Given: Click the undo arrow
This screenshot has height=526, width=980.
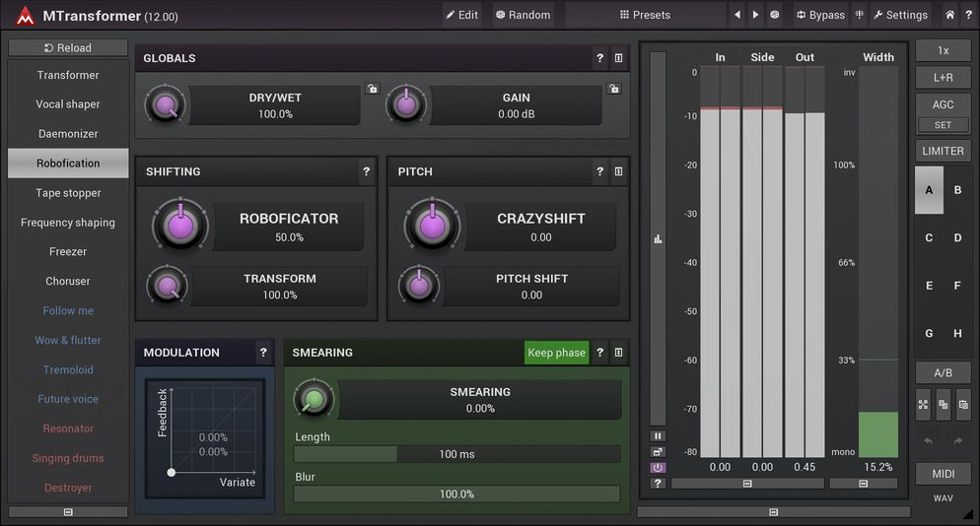Looking at the screenshot, I should [929, 441].
